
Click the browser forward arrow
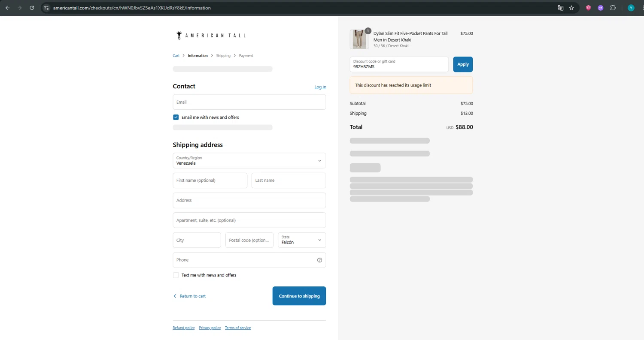[x=19, y=8]
